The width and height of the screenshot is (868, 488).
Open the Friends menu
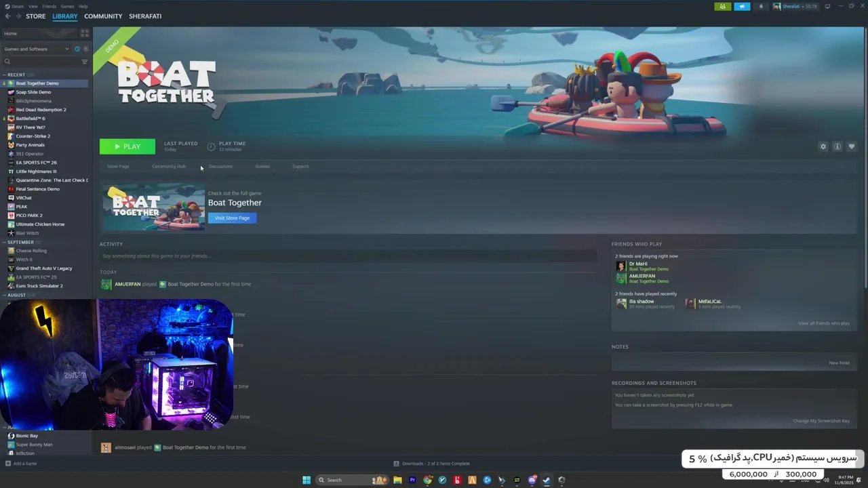tap(50, 6)
